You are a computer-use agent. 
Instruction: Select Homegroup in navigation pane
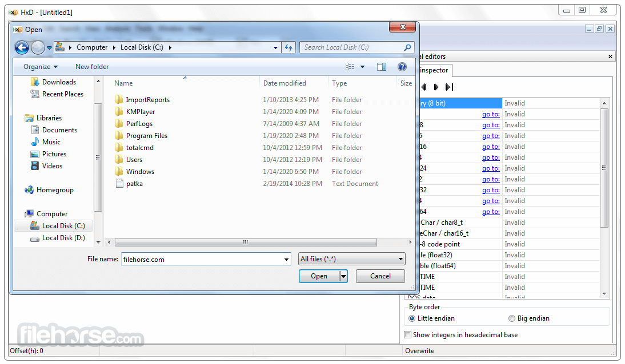[55, 190]
